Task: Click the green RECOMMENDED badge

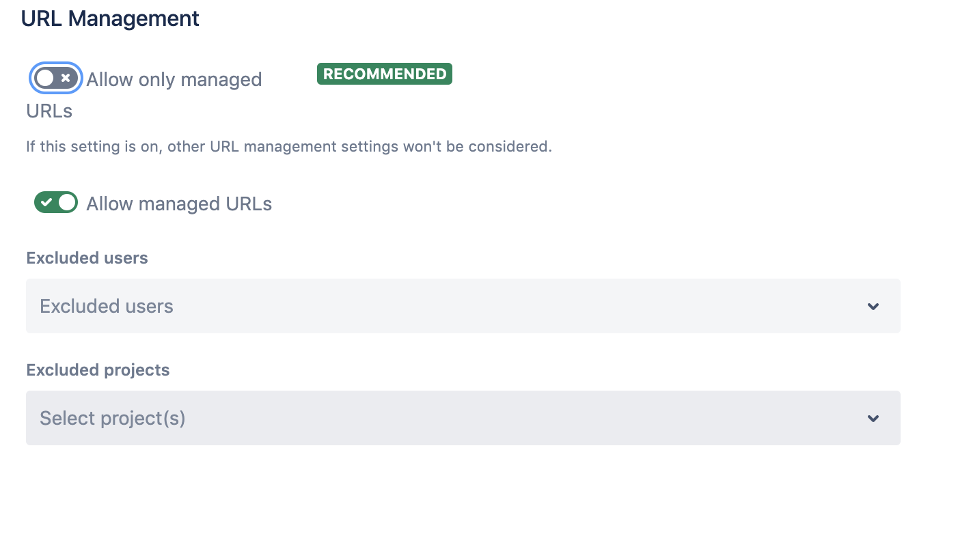Action: pyautogui.click(x=384, y=74)
